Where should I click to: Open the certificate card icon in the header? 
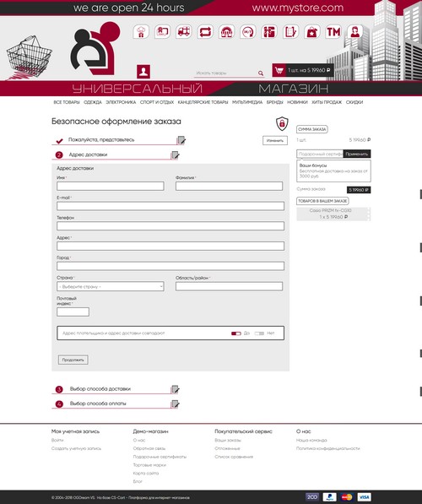coord(162,32)
